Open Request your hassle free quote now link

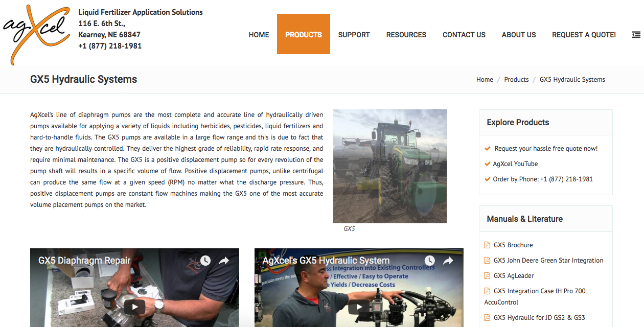[546, 149]
